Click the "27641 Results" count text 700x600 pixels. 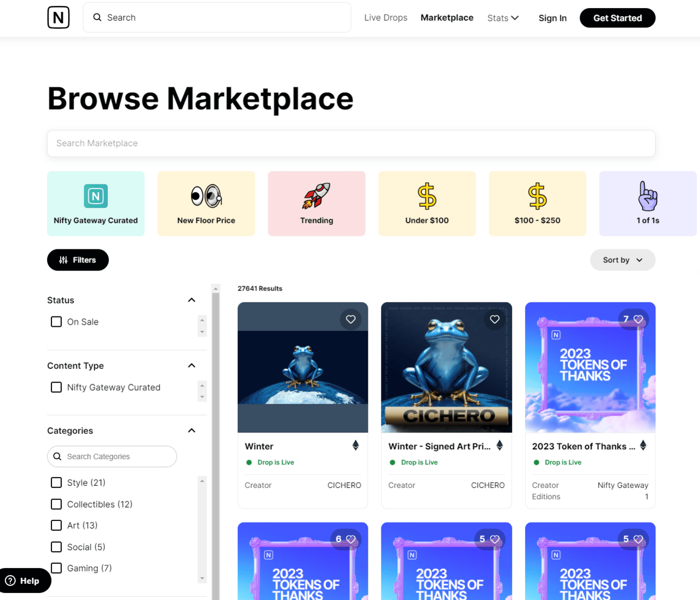[x=260, y=288]
